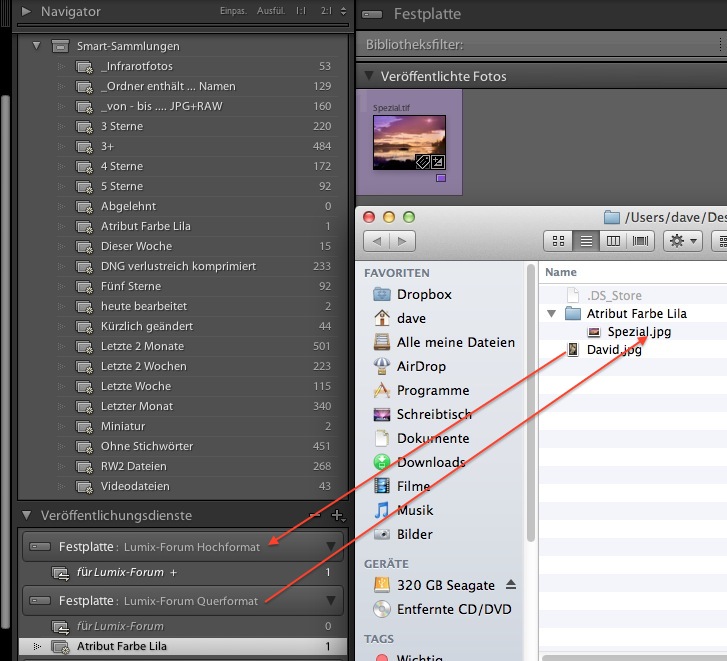This screenshot has height=661, width=727.
Task: Click the plus icon to add publish service
Action: pos(337,516)
